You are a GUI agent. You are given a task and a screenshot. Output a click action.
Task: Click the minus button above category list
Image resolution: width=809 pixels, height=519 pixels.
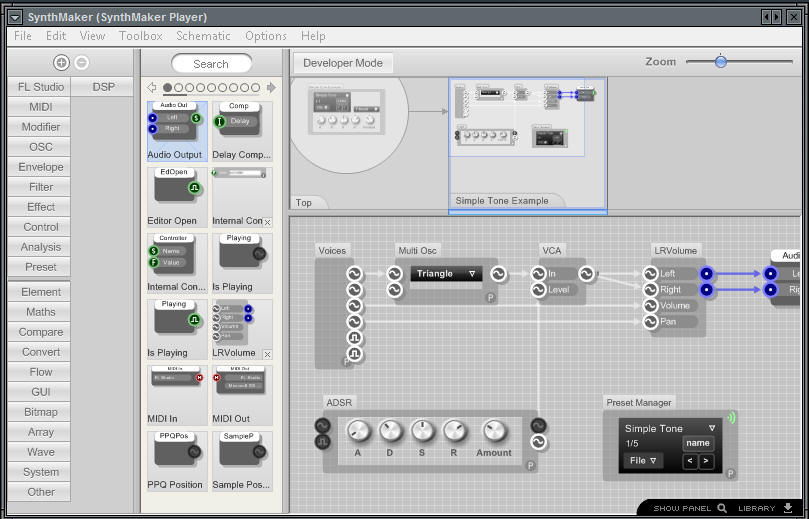click(82, 62)
